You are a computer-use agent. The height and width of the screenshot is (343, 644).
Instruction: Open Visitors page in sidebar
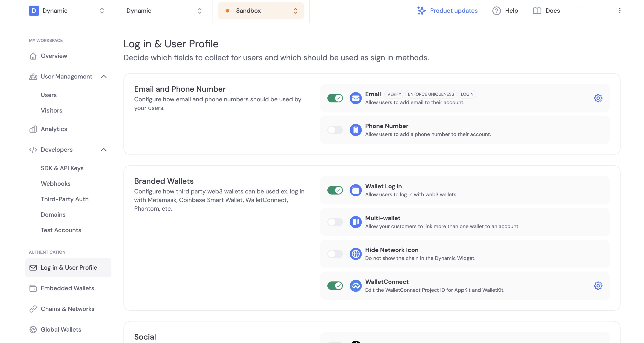[x=51, y=111]
